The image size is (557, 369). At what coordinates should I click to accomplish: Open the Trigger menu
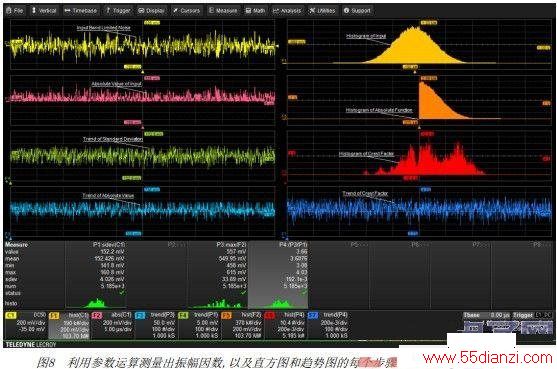pos(119,10)
